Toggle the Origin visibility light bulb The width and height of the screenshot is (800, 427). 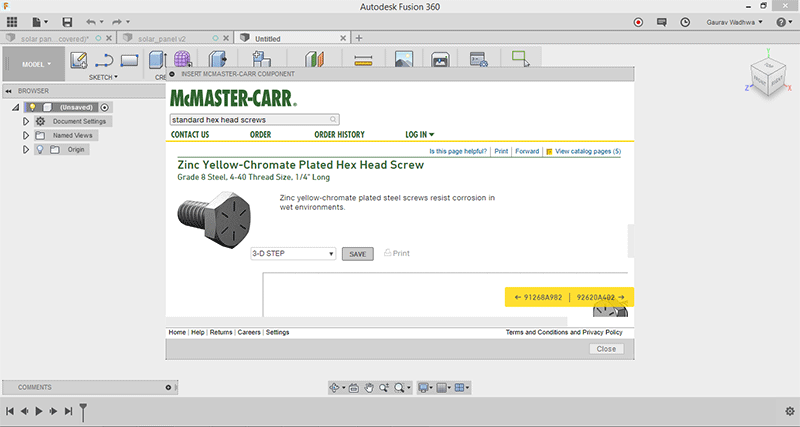coord(40,149)
